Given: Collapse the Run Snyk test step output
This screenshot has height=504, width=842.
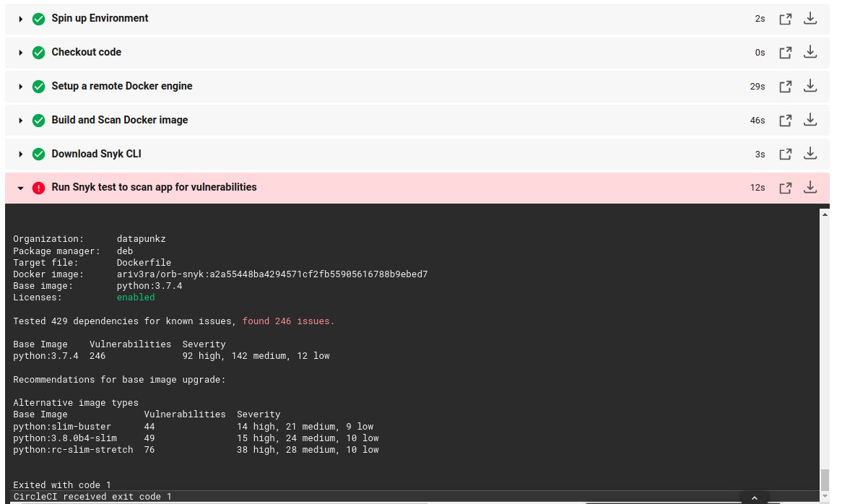Looking at the screenshot, I should 20,188.
